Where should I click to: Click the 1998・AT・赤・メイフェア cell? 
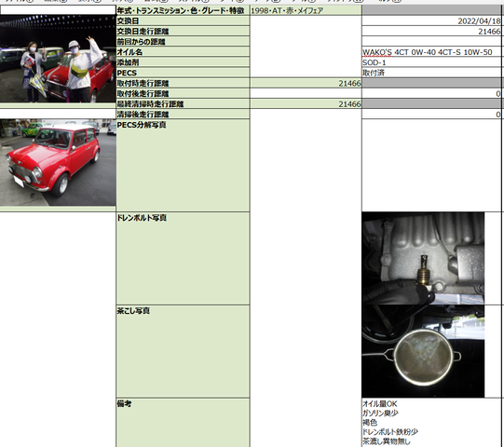pyautogui.click(x=306, y=10)
